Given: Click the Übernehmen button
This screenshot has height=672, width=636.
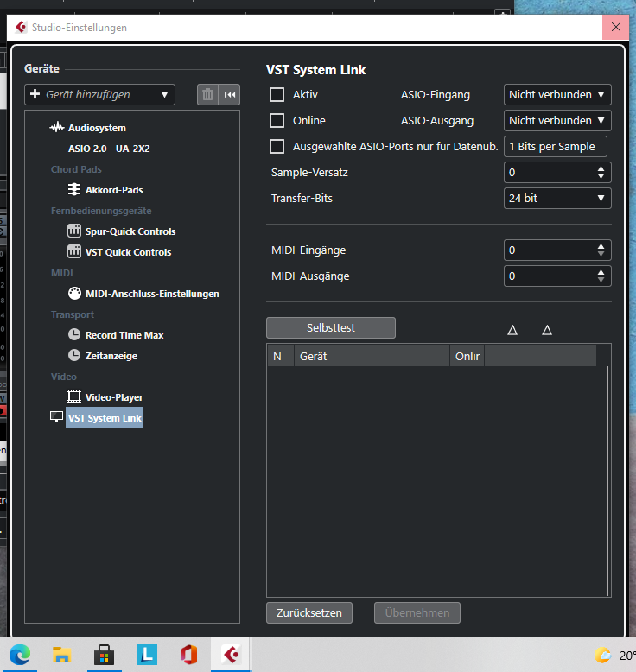Looking at the screenshot, I should (417, 613).
